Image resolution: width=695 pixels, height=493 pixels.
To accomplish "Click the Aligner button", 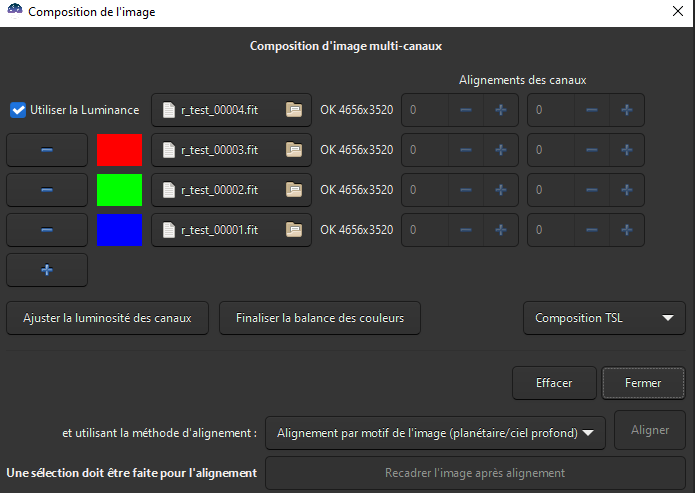I will [650, 430].
